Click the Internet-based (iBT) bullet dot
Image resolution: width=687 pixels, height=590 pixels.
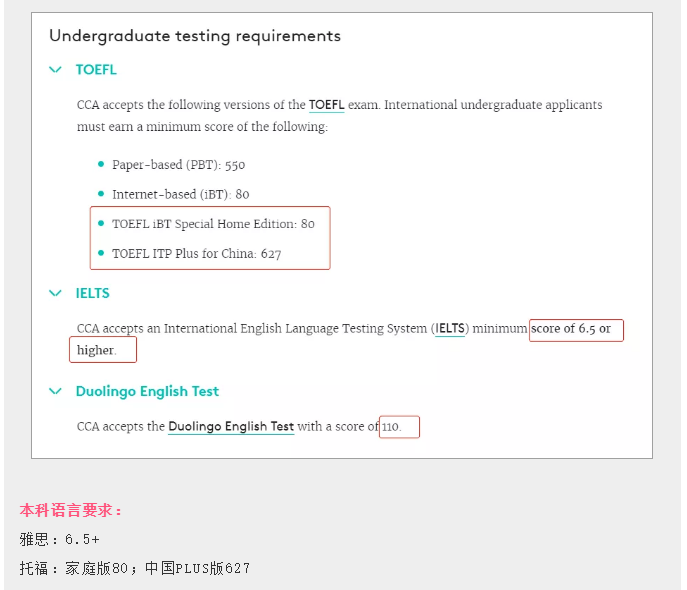[x=101, y=194]
